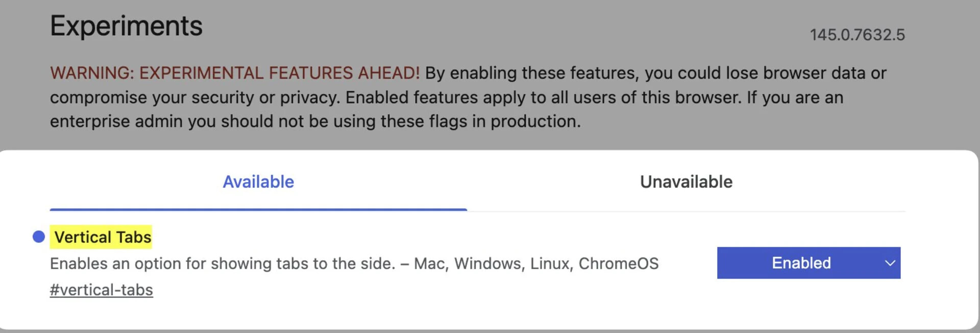Screen dimensions: 980x333
Task: Click the "Enables an option for showing tabs" description
Action: (222, 264)
